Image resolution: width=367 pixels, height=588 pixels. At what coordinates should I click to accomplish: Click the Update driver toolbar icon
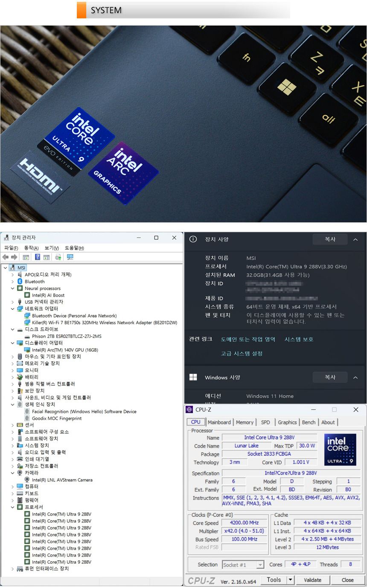[58, 257]
